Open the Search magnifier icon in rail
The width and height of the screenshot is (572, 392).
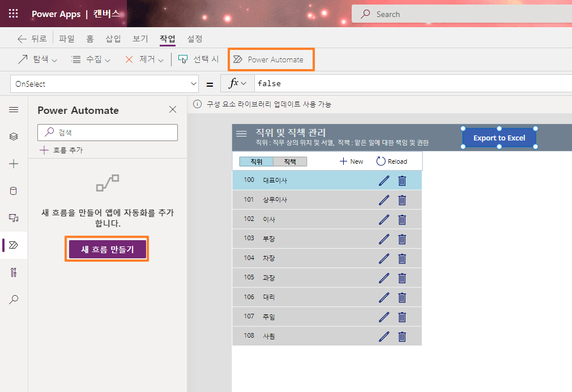(14, 299)
